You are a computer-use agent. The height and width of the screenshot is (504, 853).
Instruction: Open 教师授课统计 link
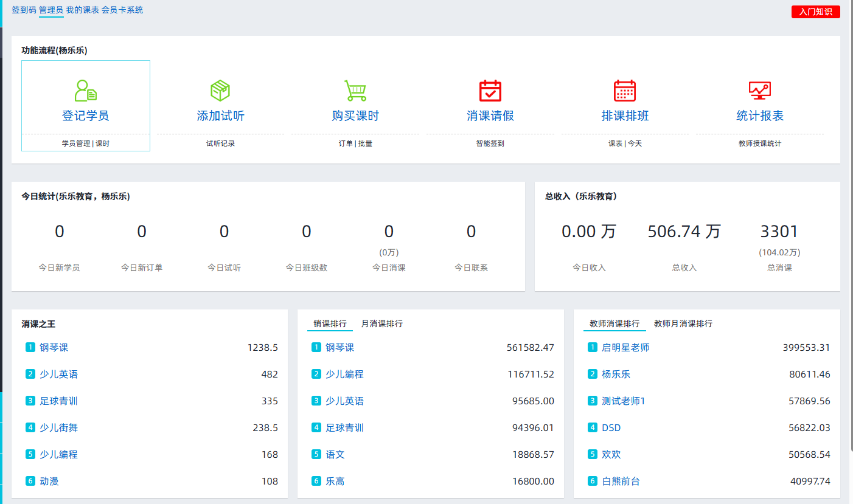[x=760, y=143]
